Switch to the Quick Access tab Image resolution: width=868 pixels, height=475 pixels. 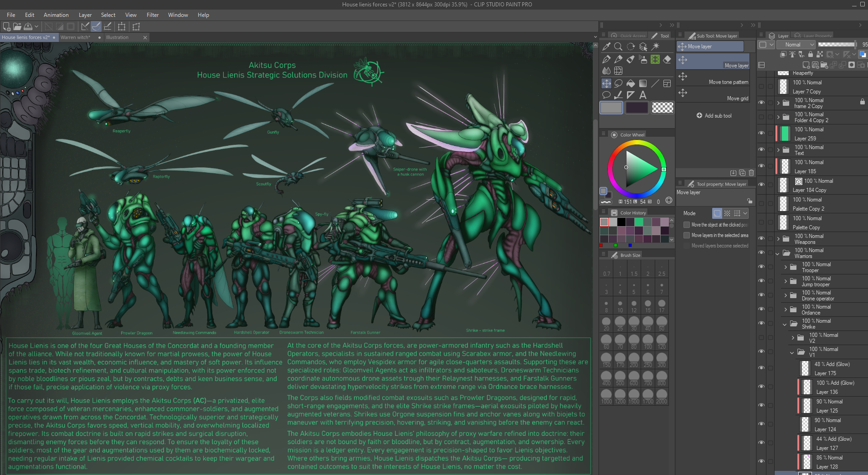(629, 36)
